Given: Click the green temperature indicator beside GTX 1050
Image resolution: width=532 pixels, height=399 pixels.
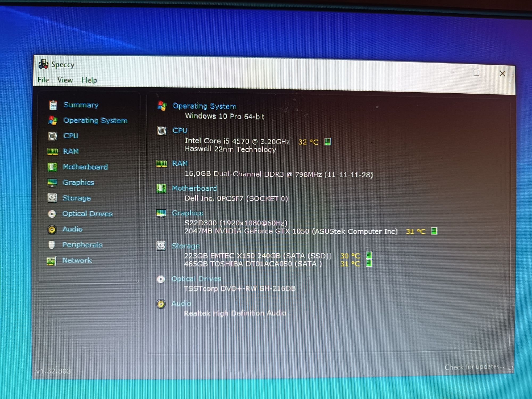Looking at the screenshot, I should (x=434, y=231).
